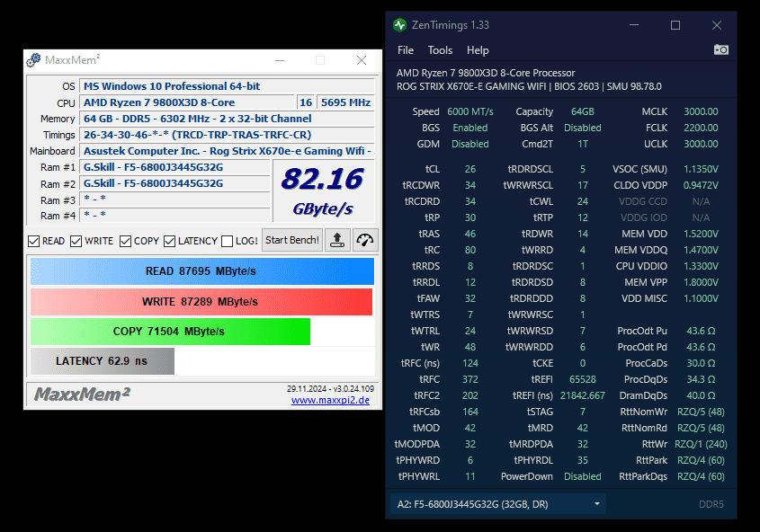Open the Tools menu in ZenTimings
This screenshot has height=532, width=760.
(x=440, y=50)
